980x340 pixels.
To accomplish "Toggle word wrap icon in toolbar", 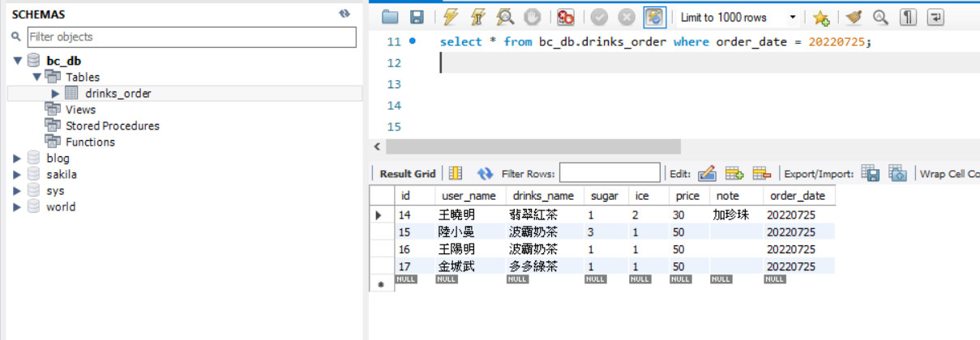I will [x=935, y=17].
